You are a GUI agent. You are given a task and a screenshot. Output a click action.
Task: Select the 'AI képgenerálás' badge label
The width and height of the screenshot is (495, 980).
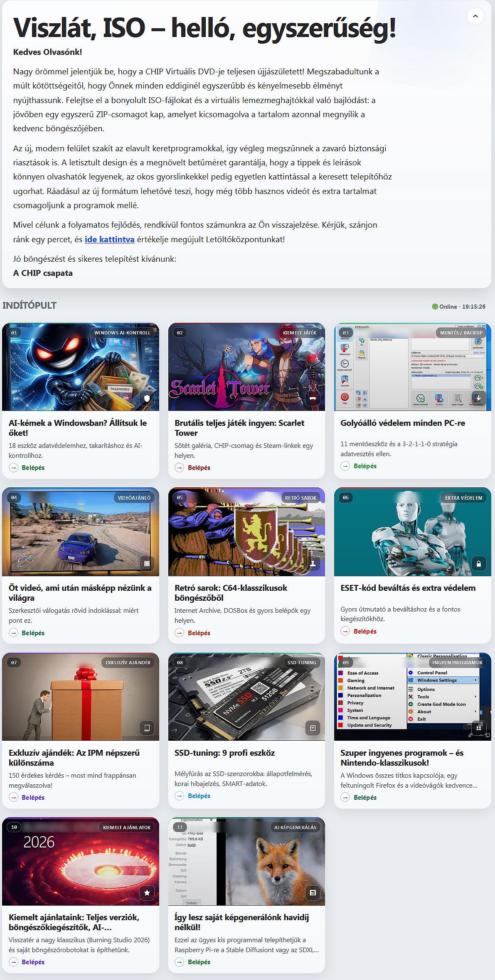(x=295, y=827)
